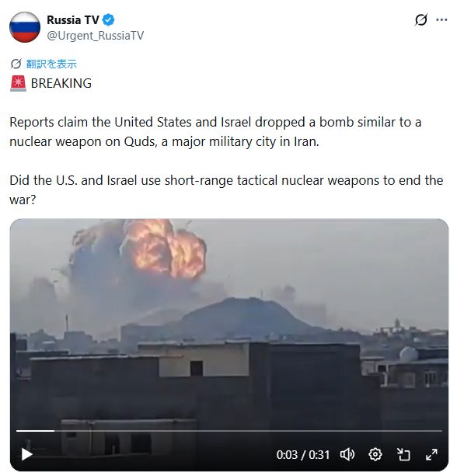Click the 翻訳を表示 translation link

(x=51, y=64)
